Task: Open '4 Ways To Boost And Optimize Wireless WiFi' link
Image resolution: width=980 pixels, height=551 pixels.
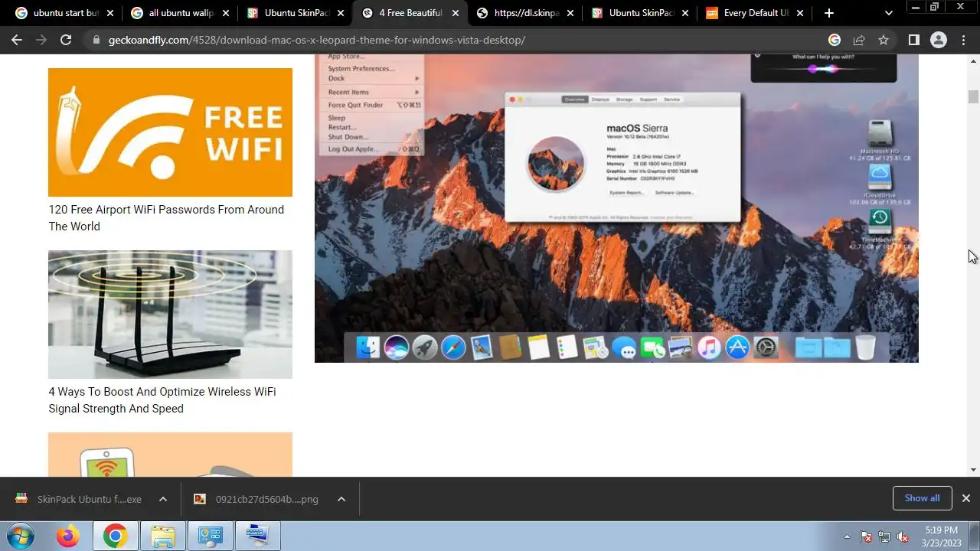Action: coord(162,400)
